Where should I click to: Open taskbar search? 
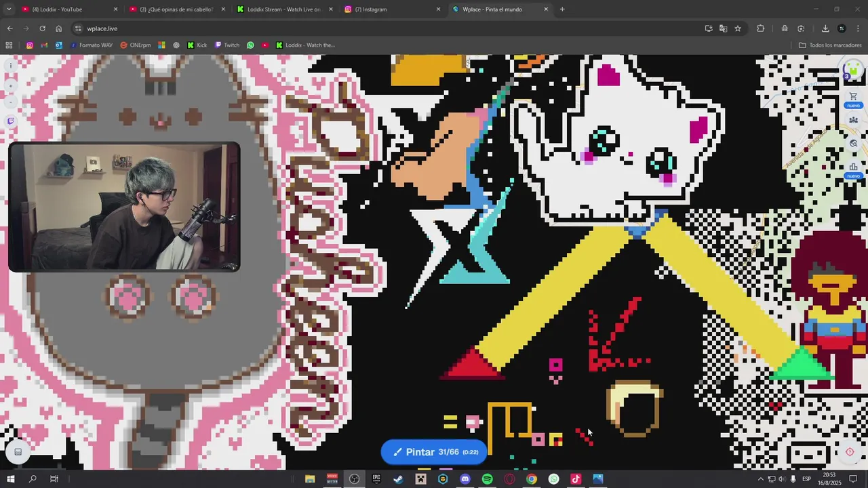(x=33, y=479)
